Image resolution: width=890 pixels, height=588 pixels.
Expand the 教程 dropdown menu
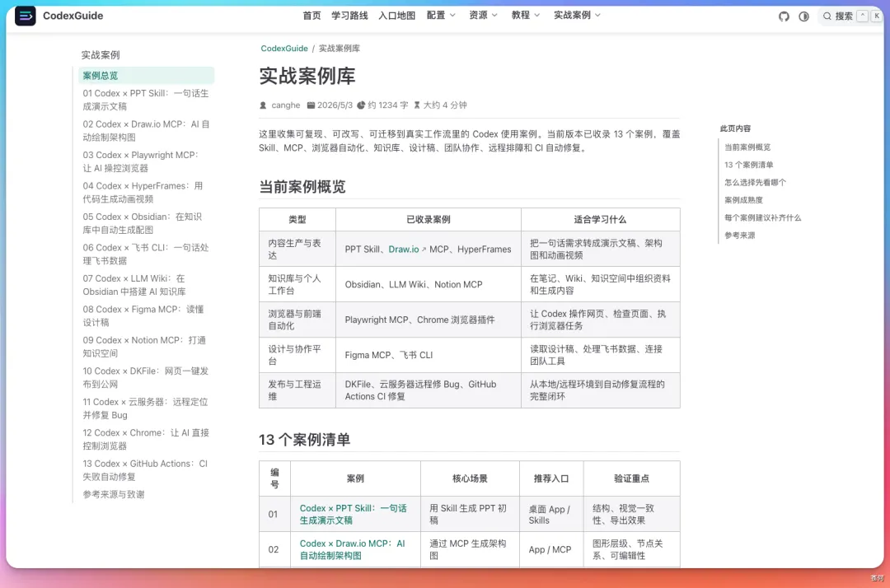pyautogui.click(x=526, y=16)
